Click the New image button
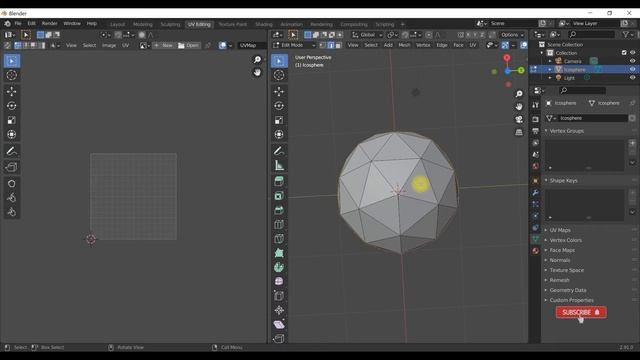 tap(163, 45)
